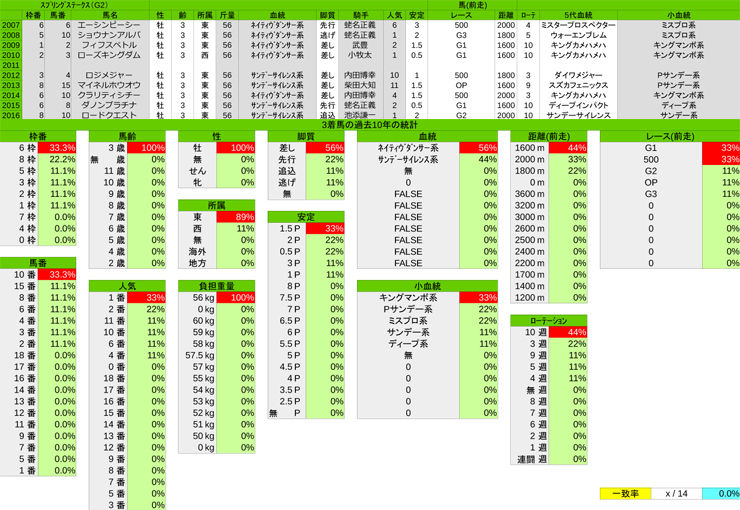The height and width of the screenshot is (510, 740).
Task: Click the 馬名 column header
Action: (110, 16)
